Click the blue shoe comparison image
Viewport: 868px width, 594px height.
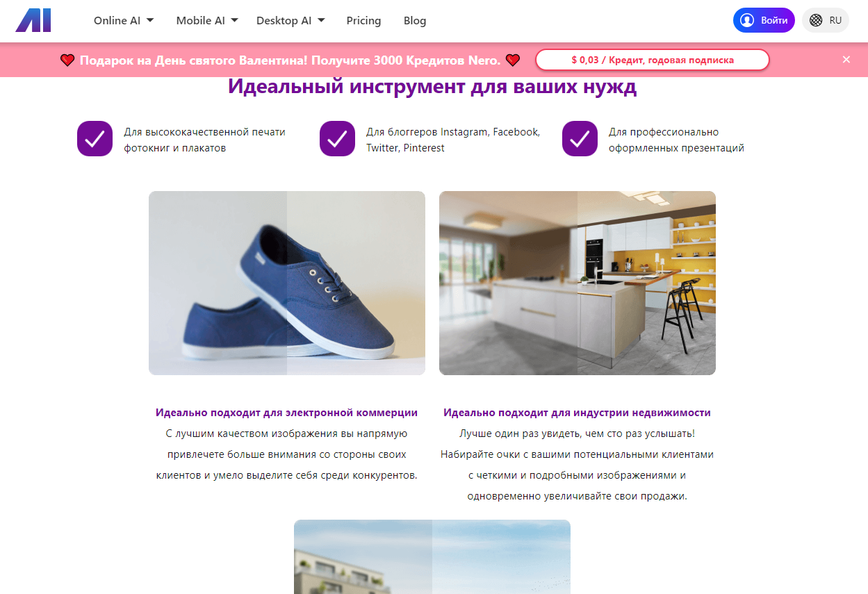pyautogui.click(x=287, y=283)
